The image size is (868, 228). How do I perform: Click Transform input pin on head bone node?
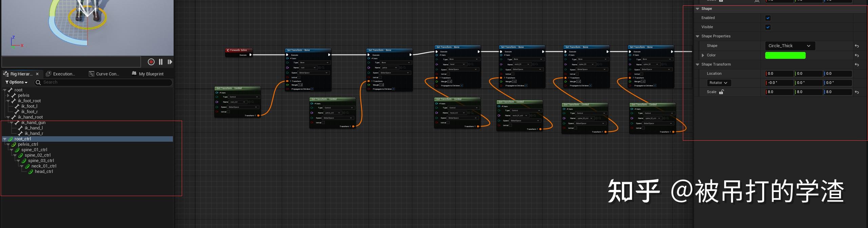tap(437, 78)
